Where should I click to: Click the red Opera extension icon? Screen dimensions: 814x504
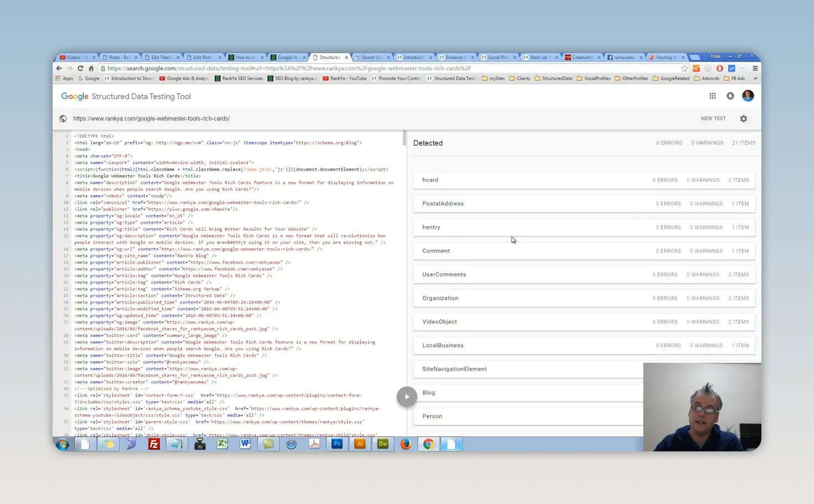coord(720,68)
